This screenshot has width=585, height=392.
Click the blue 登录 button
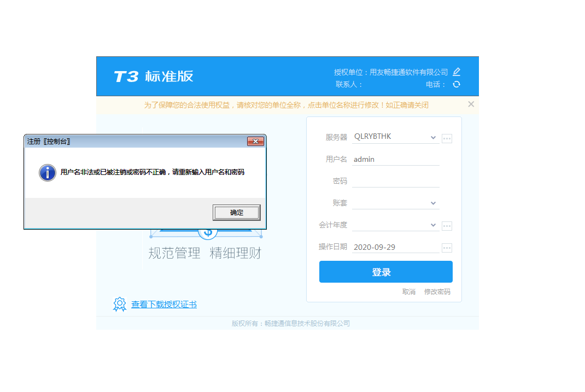(x=386, y=272)
